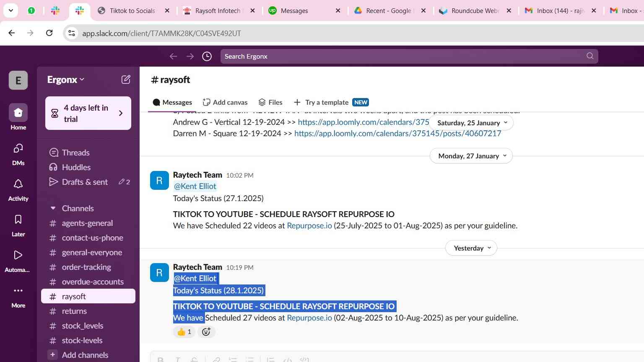Viewport: 644px width, 362px height.
Task: Expand the Ergonx workspace menu
Action: pyautogui.click(x=66, y=80)
